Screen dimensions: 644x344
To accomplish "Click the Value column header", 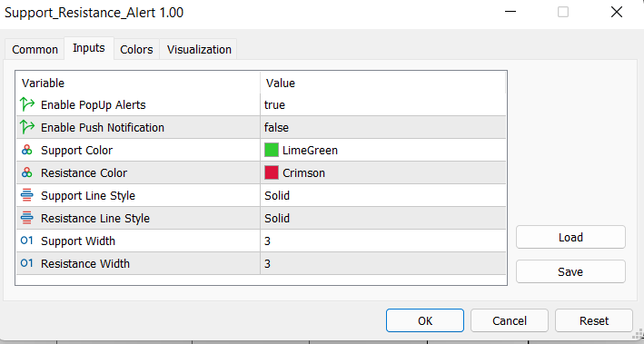I will pyautogui.click(x=382, y=83).
